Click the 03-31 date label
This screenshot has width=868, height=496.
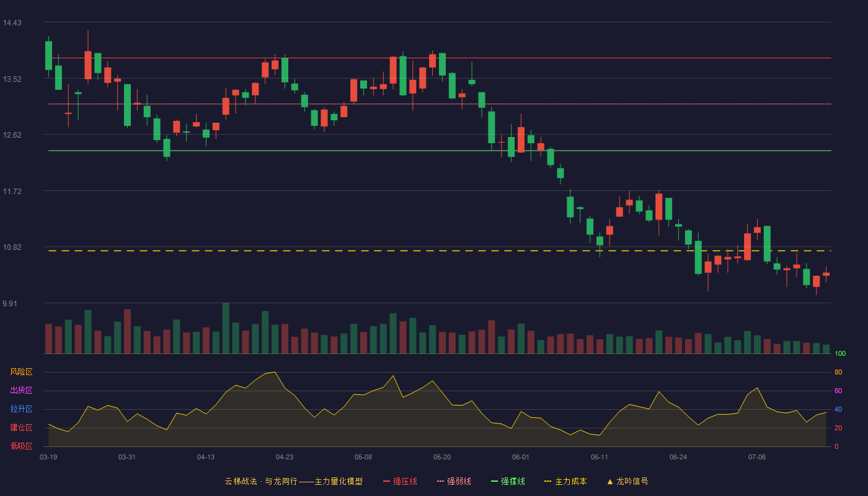(127, 457)
